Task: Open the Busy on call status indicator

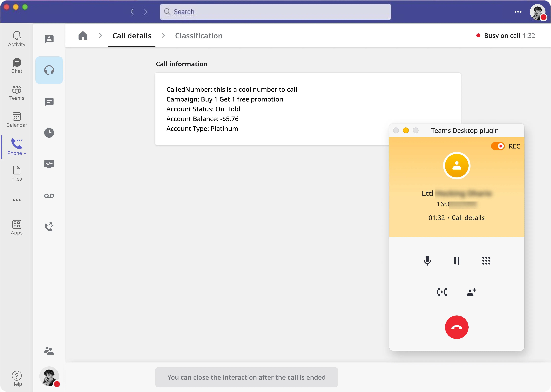Action: tap(505, 36)
